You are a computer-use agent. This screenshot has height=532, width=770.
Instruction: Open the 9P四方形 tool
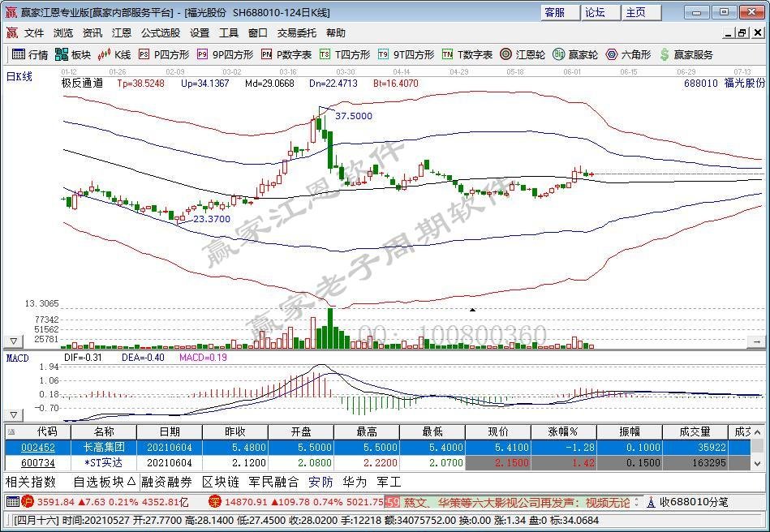click(x=225, y=54)
